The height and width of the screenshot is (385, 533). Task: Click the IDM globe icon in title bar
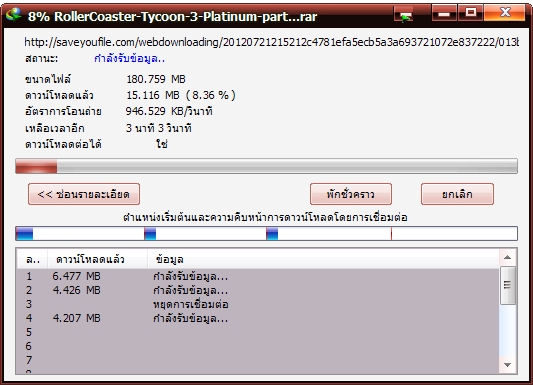tap(14, 15)
